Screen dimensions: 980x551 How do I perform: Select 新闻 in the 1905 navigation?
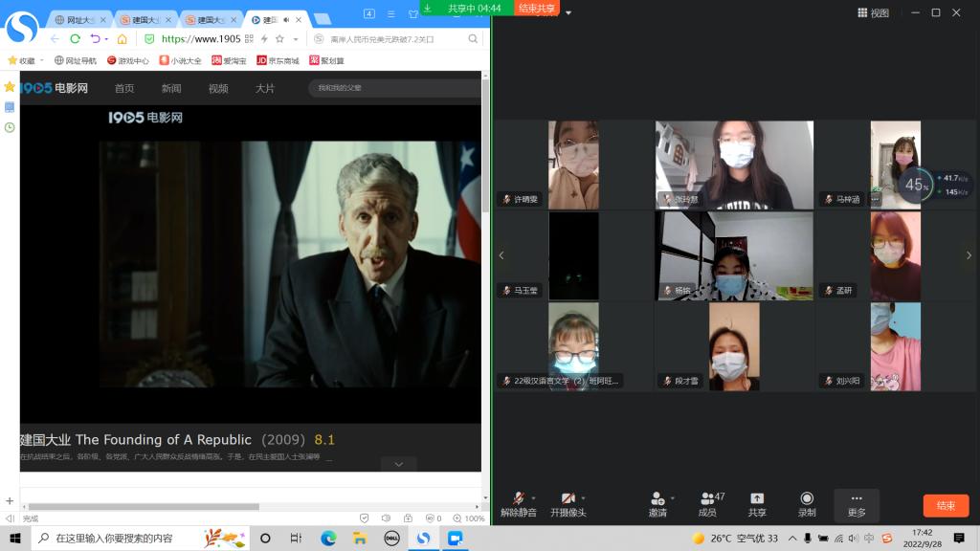[x=171, y=88]
